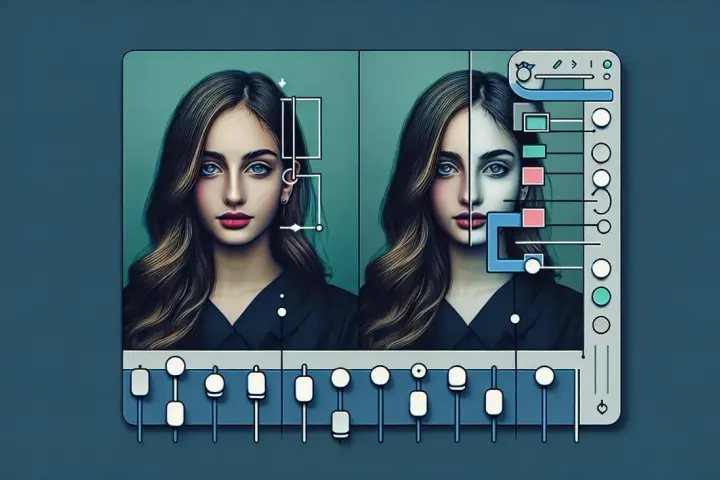Adjust the round knob on the ninth bottom slider
This screenshot has width=720, height=480.
pyautogui.click(x=457, y=378)
